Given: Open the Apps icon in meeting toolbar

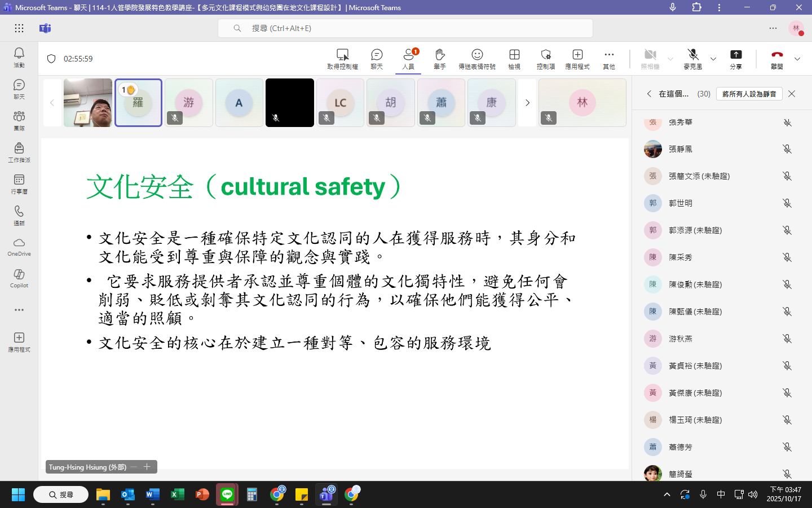Looking at the screenshot, I should [x=577, y=58].
